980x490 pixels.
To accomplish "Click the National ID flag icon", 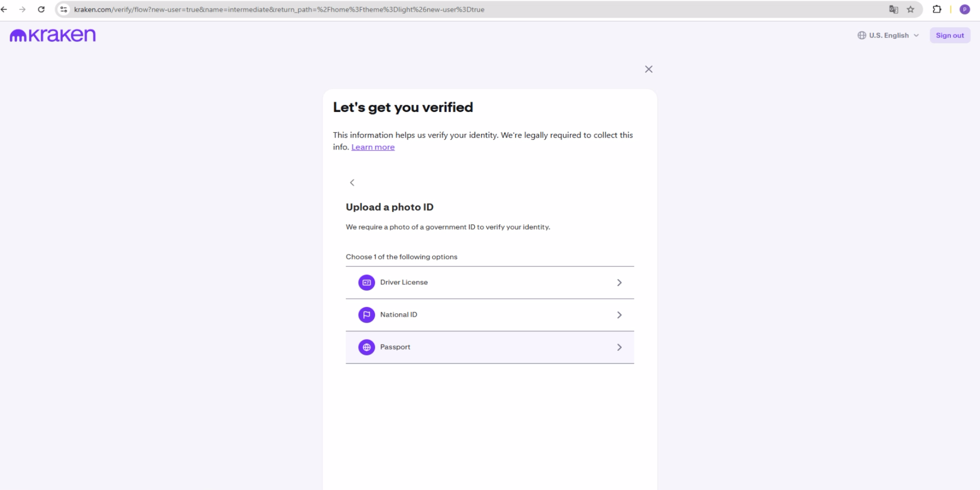I will pyautogui.click(x=367, y=315).
